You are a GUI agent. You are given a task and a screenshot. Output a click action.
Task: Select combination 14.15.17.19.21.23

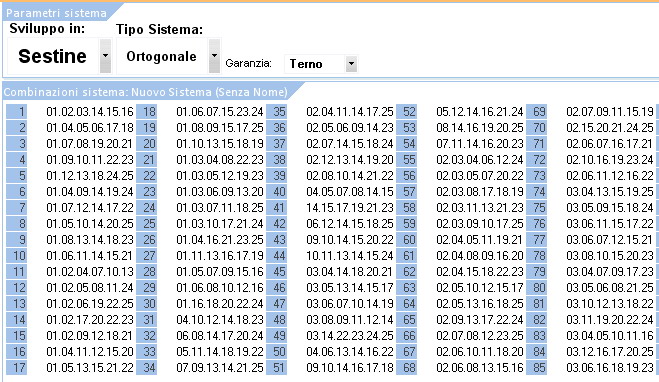350,208
